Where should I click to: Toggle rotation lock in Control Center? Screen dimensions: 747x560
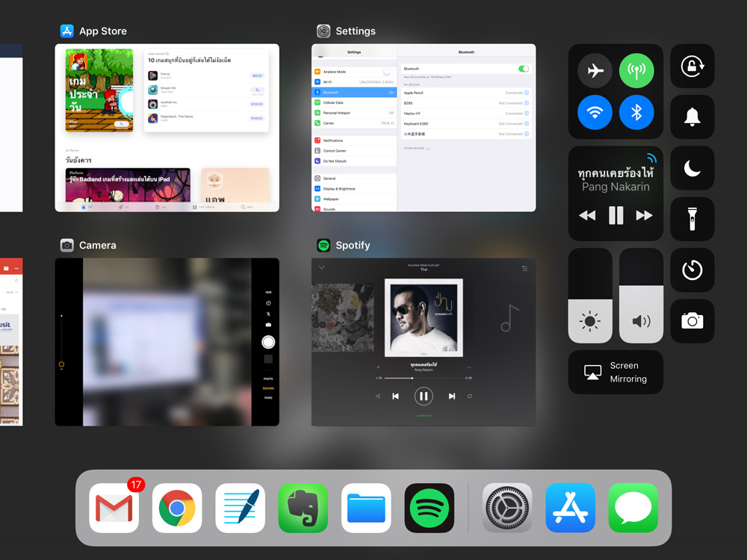pos(692,66)
